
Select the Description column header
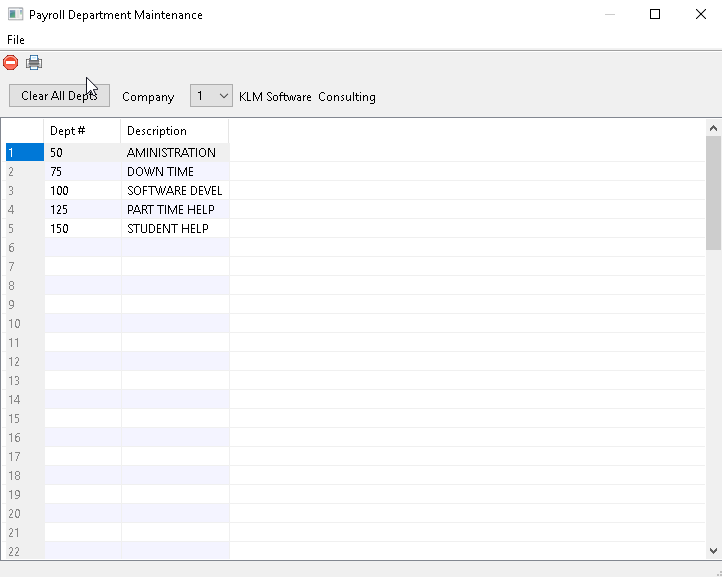click(175, 131)
